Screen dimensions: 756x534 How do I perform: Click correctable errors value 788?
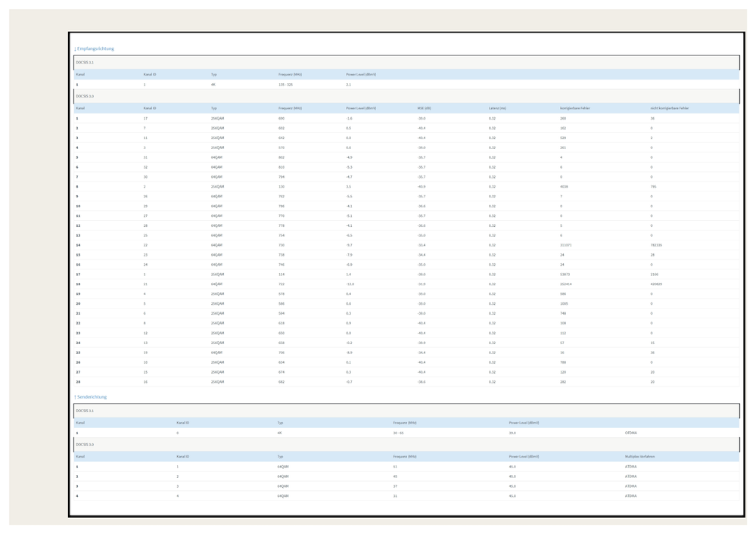pyautogui.click(x=563, y=362)
